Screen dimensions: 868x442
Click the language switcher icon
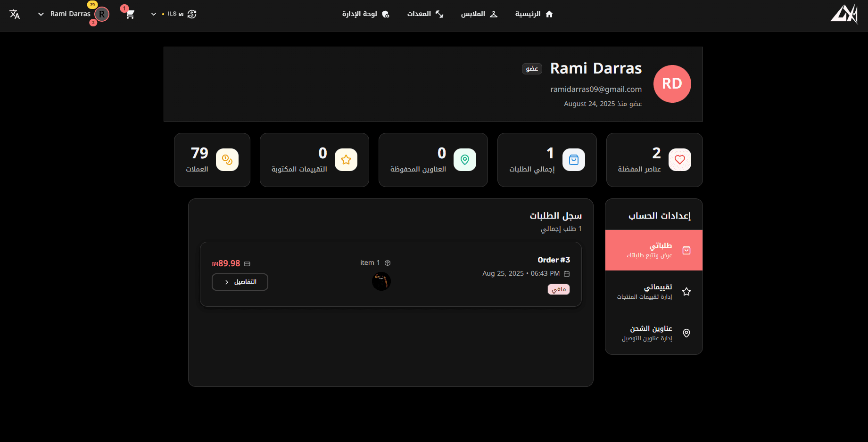15,15
